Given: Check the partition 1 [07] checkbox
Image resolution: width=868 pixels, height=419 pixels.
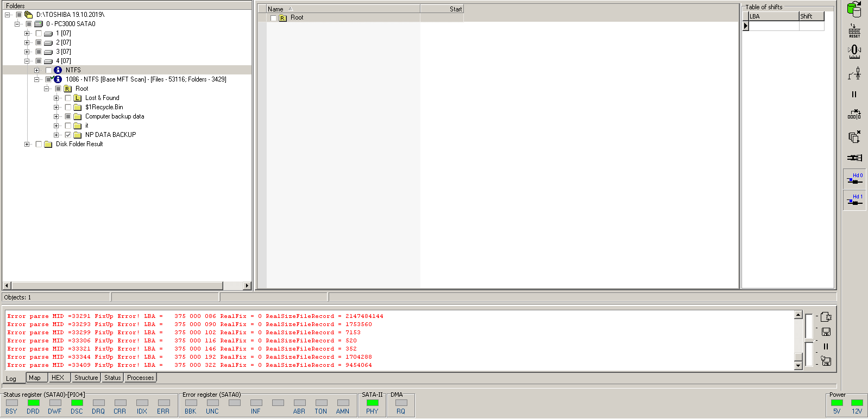Looking at the screenshot, I should pos(39,33).
